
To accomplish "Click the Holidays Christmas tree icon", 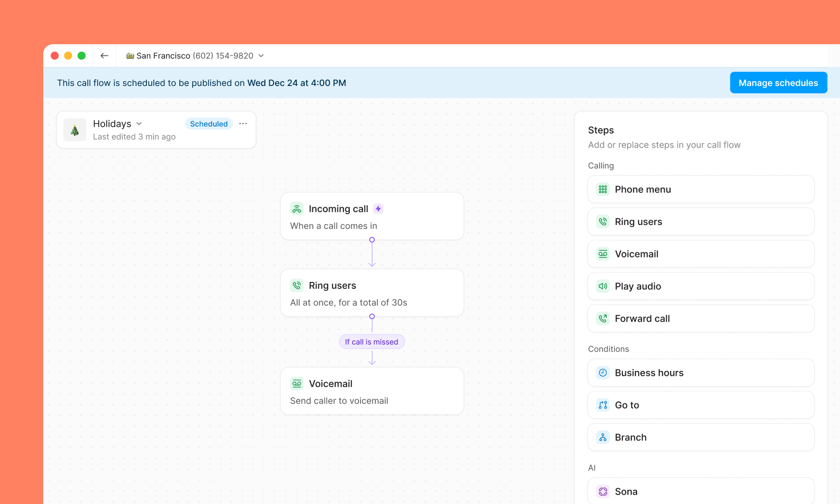I will [x=75, y=130].
